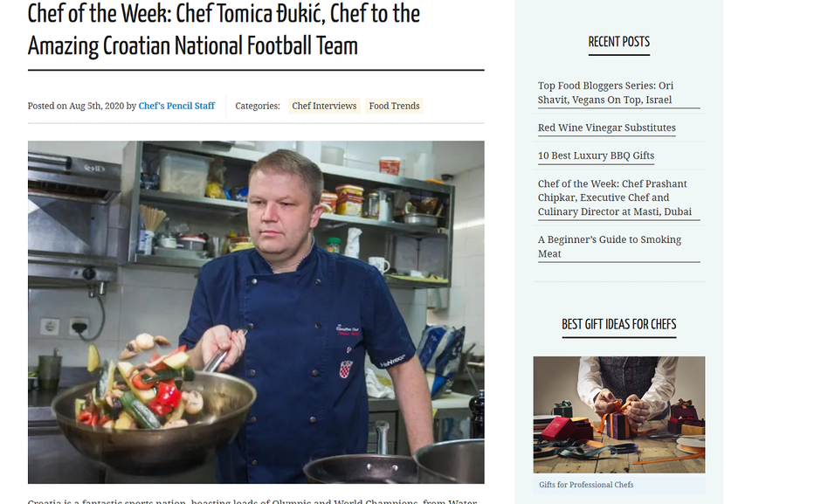Open the Chef's Pencil Staff author link
Image resolution: width=821 pixels, height=504 pixels.
176,106
